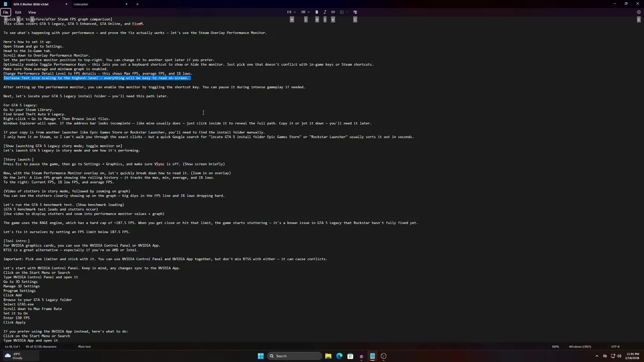644x362 pixels.
Task: Click the Notepad taskbar icon
Action: point(372,356)
